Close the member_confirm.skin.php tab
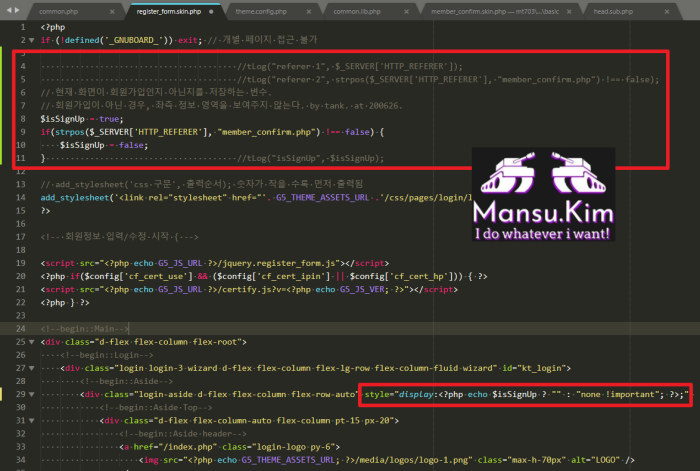This screenshot has height=471, width=700. [x=569, y=12]
